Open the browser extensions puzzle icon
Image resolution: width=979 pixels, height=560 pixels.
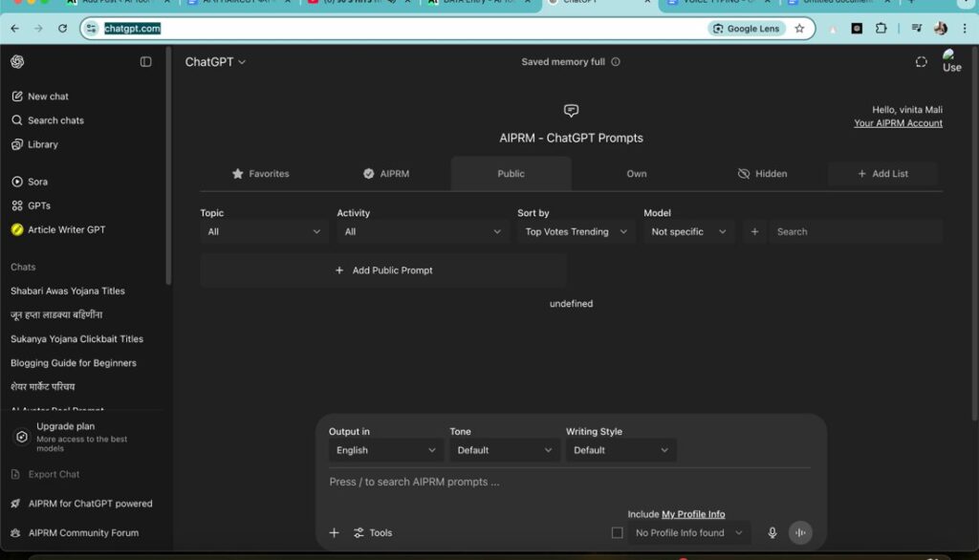click(x=881, y=28)
